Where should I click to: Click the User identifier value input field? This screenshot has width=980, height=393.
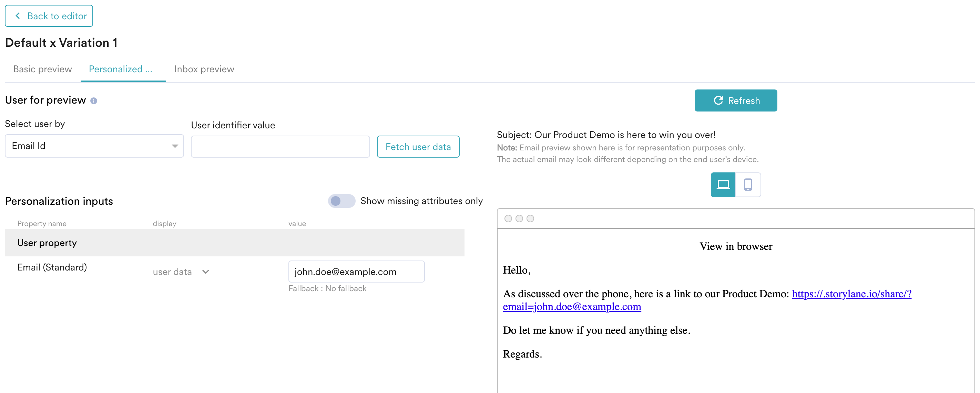tap(280, 147)
